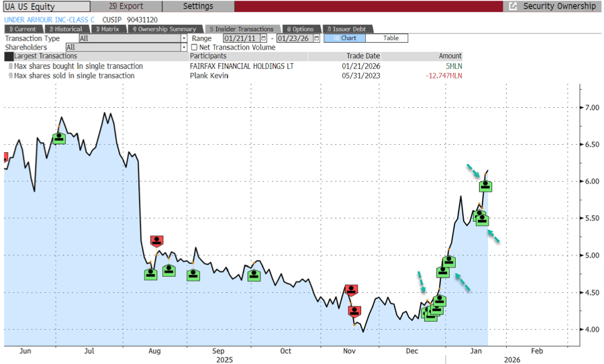The height and width of the screenshot is (364, 604).
Task: Open the calendar for start date 01/21/11
Action: coord(263,38)
